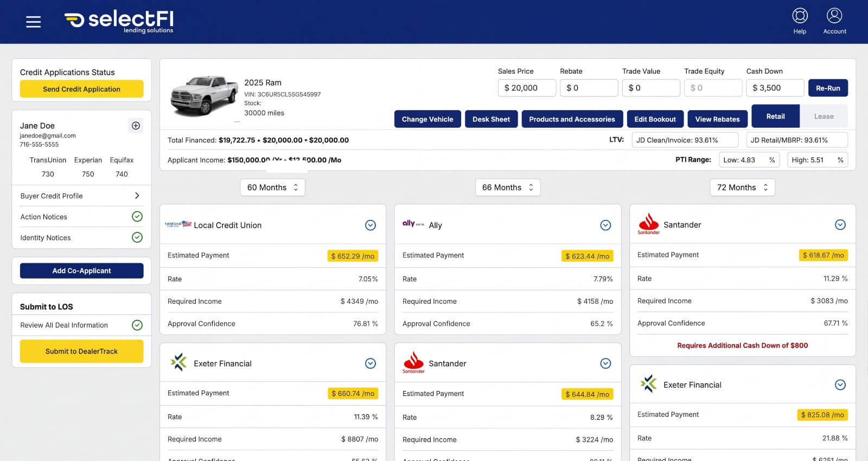The width and height of the screenshot is (868, 461).
Task: Click the Cash Down input field
Action: [775, 88]
